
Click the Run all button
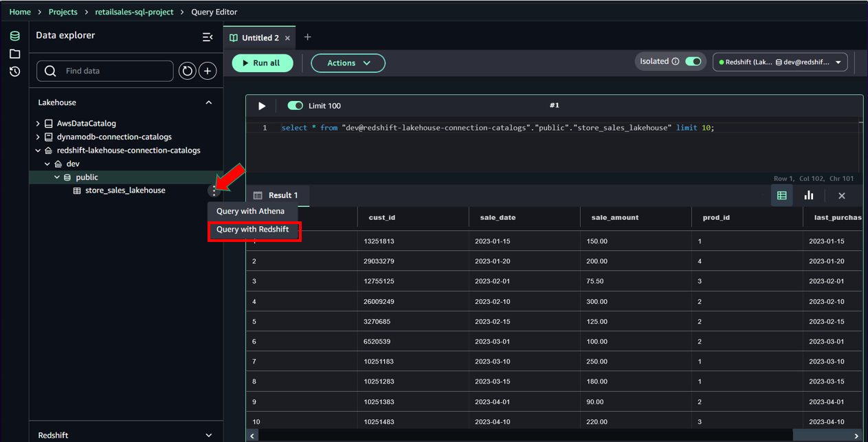point(263,63)
